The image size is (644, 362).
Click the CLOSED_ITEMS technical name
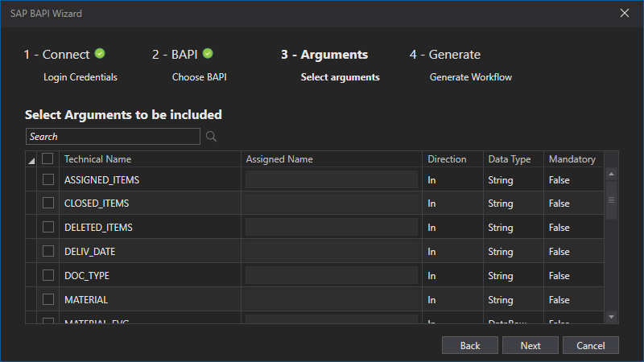[97, 204]
